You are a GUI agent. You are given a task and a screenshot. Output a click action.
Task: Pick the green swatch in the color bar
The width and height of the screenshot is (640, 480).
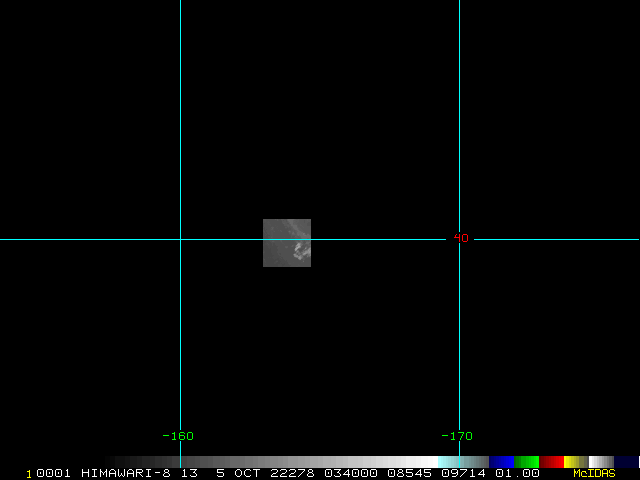[x=527, y=462]
